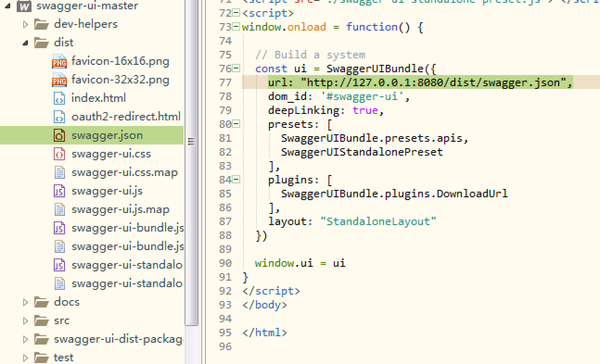Select the swagger-ui-dist-package folder name

click(x=119, y=339)
